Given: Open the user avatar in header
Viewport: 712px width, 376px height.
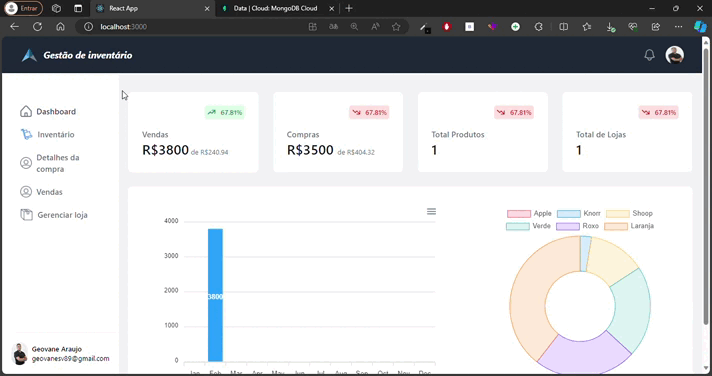Looking at the screenshot, I should tap(674, 55).
